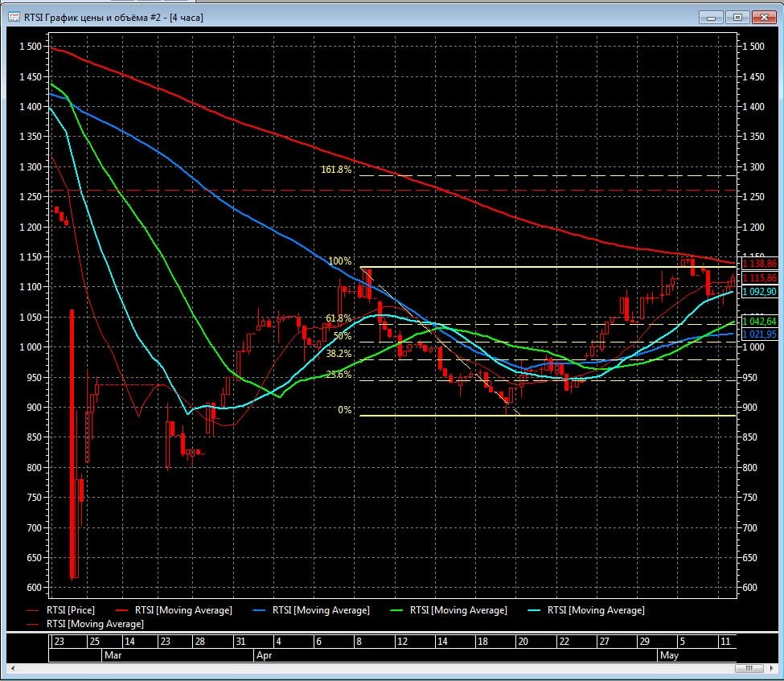Select RTSI [Price] legend entry
This screenshot has width=784, height=681.
68,610
